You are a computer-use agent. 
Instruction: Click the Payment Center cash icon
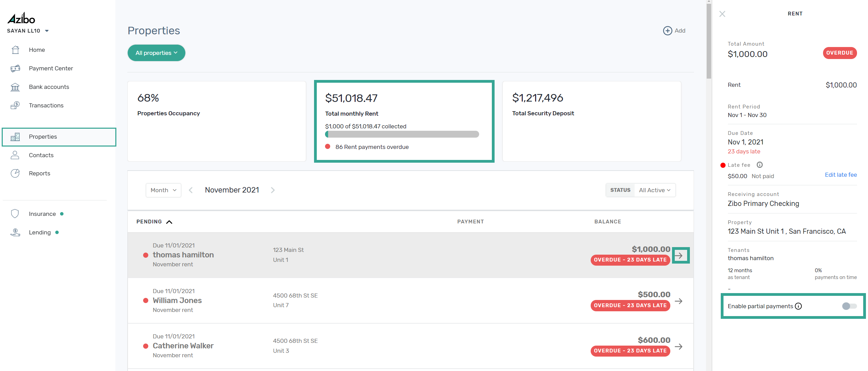[x=15, y=68]
